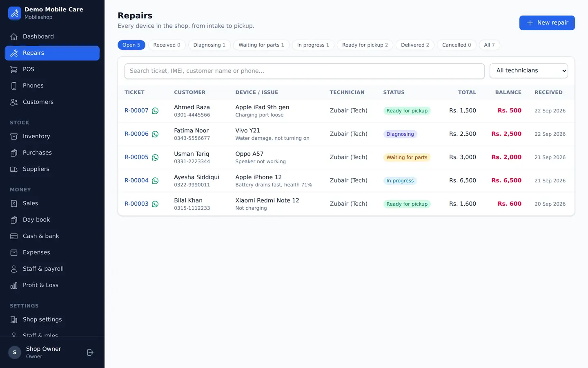
Task: Click the New repair button
Action: [x=547, y=23]
